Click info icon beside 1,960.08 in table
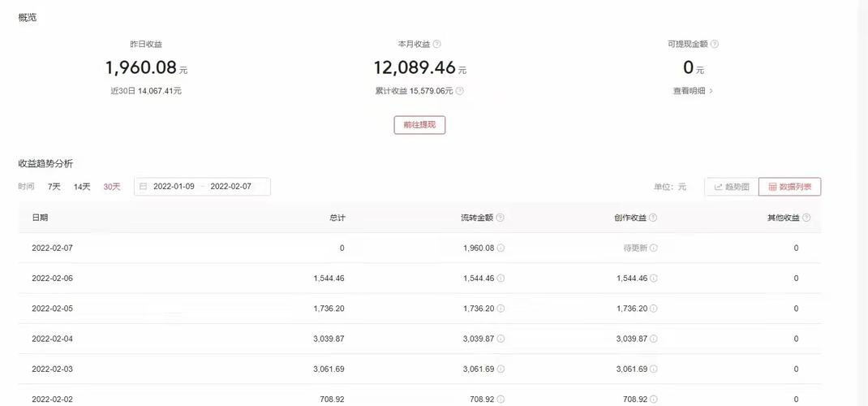 pyautogui.click(x=501, y=248)
